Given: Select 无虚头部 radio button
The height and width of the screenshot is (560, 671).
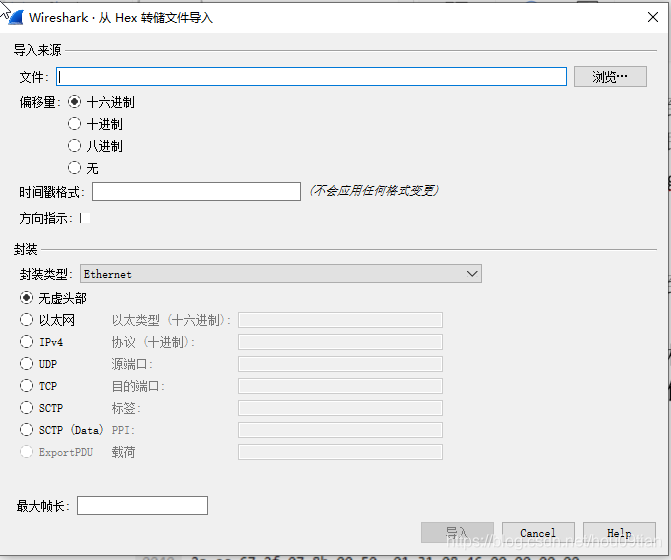Looking at the screenshot, I should point(27,298).
